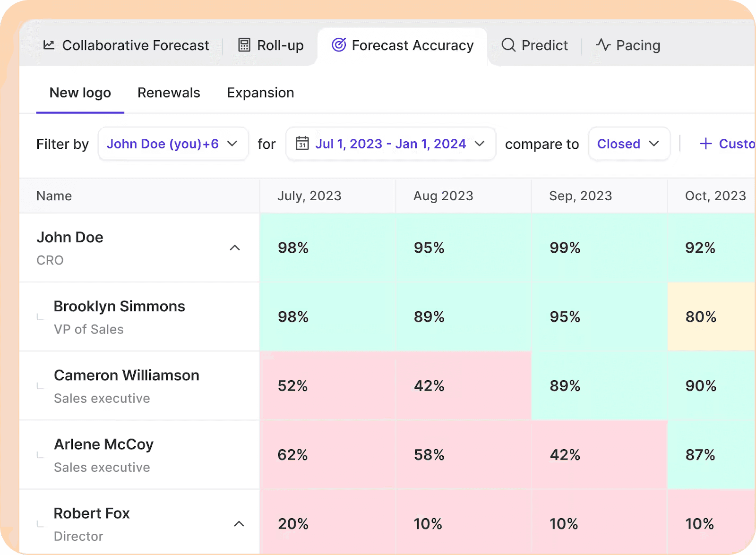The height and width of the screenshot is (555, 756).
Task: Switch to the Renewals tab
Action: [x=169, y=93]
